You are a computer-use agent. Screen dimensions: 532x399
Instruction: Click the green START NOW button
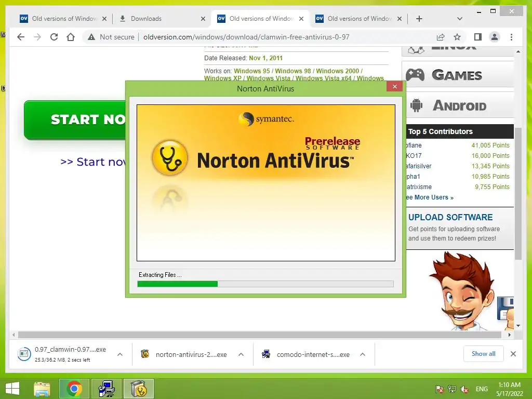point(75,120)
